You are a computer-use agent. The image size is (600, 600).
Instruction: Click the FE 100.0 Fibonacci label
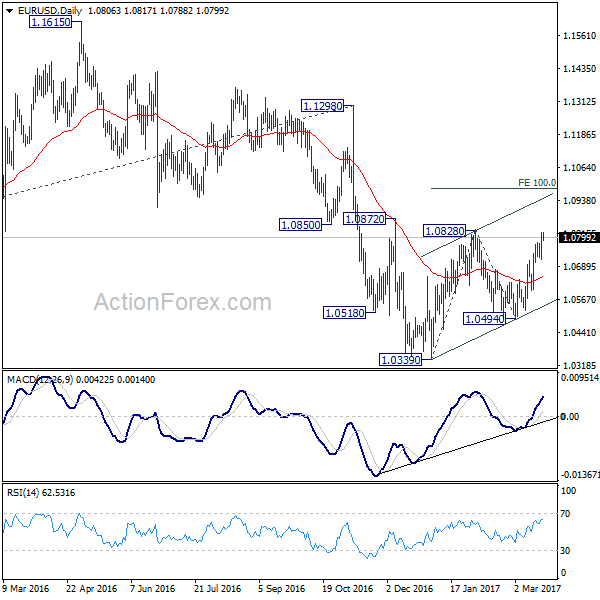click(537, 183)
